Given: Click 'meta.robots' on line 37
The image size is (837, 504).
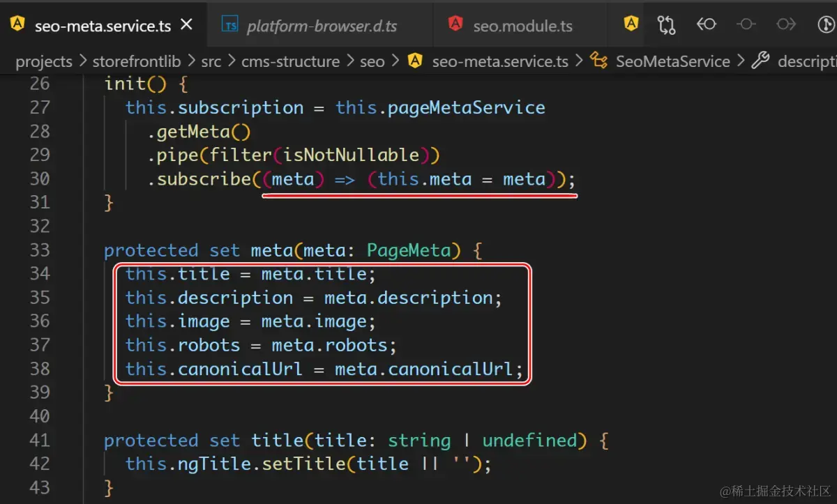Looking at the screenshot, I should coord(330,345).
